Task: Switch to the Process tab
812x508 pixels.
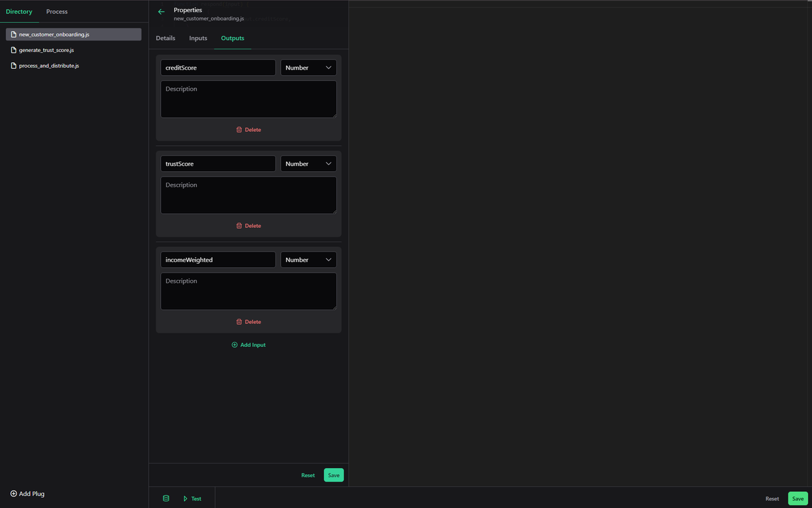Action: pyautogui.click(x=57, y=11)
